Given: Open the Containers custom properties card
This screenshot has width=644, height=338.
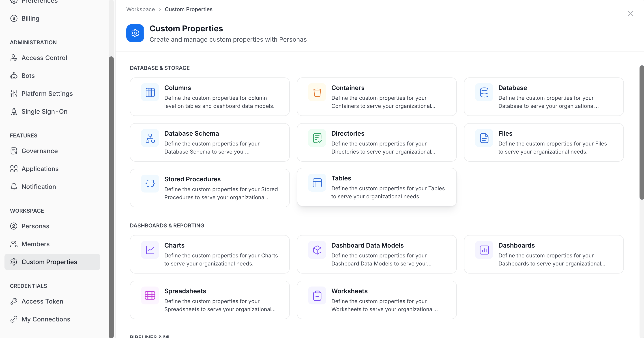Looking at the screenshot, I should [x=377, y=97].
